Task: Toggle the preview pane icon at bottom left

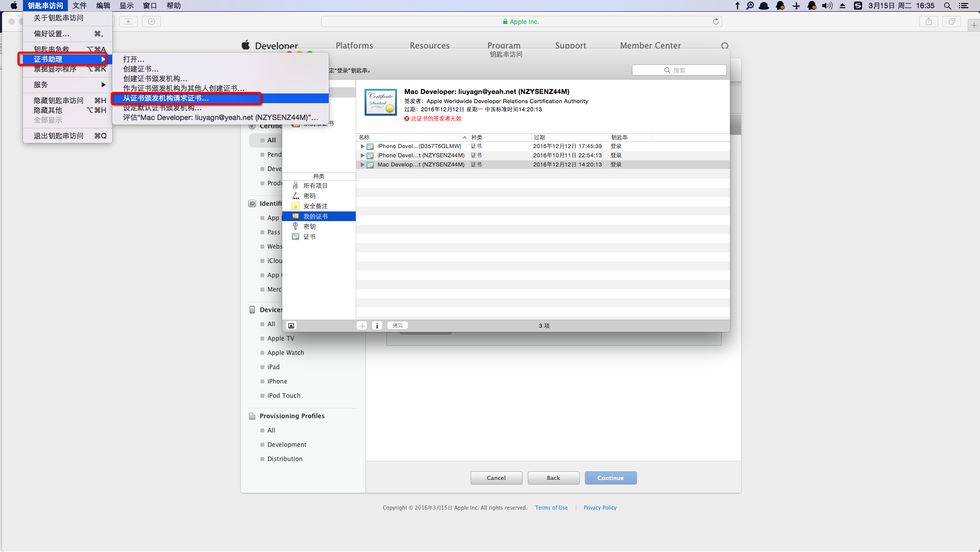Action: click(x=291, y=326)
